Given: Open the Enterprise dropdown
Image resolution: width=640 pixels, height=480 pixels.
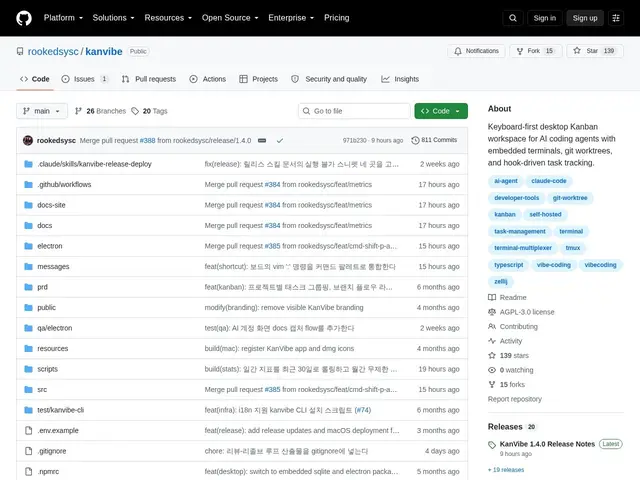Looking at the screenshot, I should click(291, 18).
